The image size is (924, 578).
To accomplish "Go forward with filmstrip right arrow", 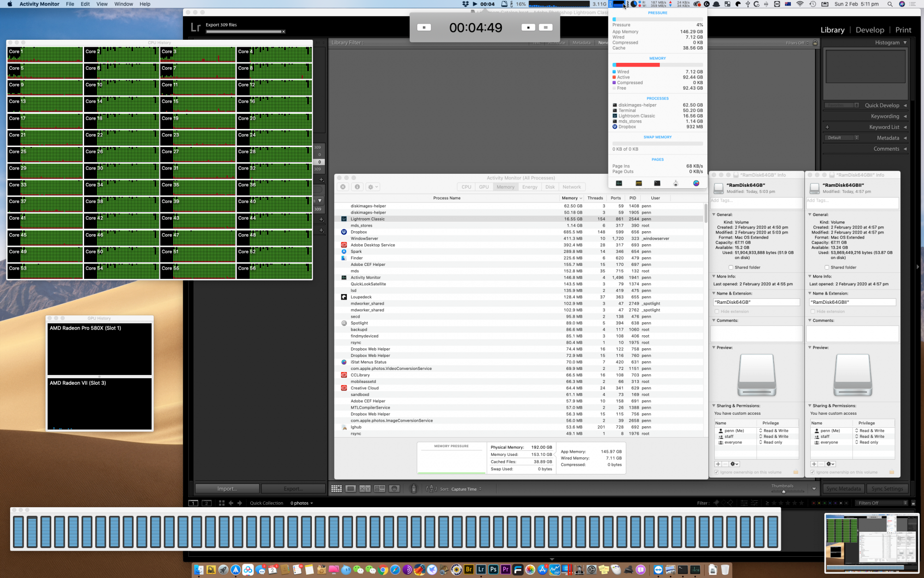I will pyautogui.click(x=239, y=503).
